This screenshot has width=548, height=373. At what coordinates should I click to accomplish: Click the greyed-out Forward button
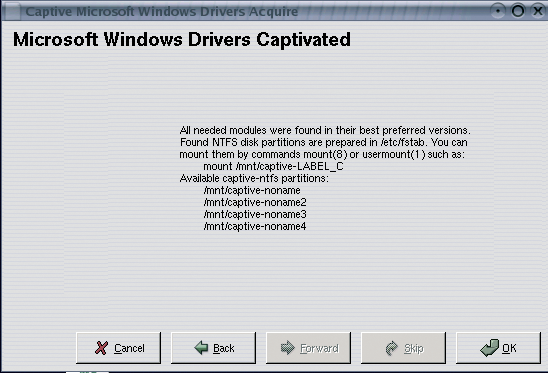point(308,348)
